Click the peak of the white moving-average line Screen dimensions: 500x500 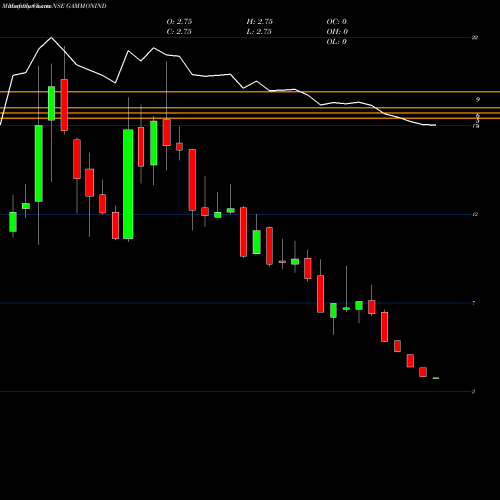[x=51, y=37]
